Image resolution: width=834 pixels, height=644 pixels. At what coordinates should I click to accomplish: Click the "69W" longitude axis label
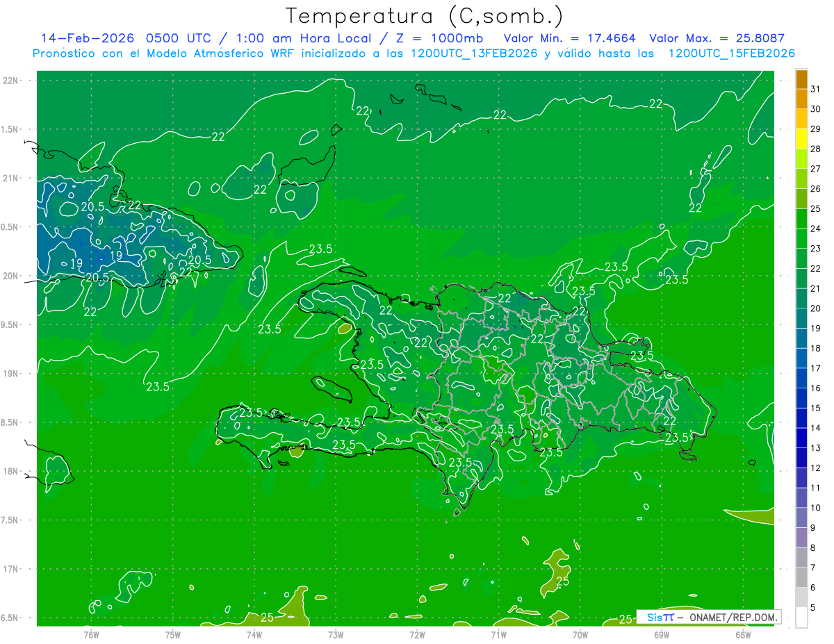tap(662, 634)
